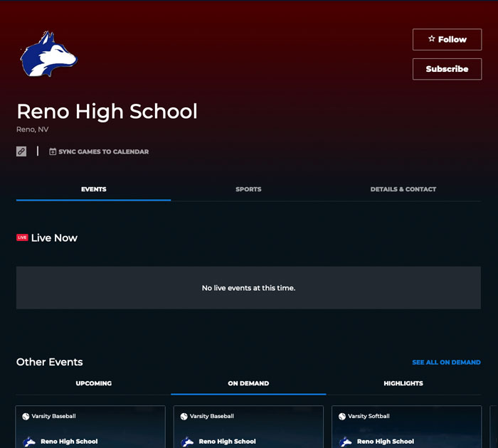Click first card's Varsity Baseball label
Screen dimensions: 498x448
coord(53,416)
